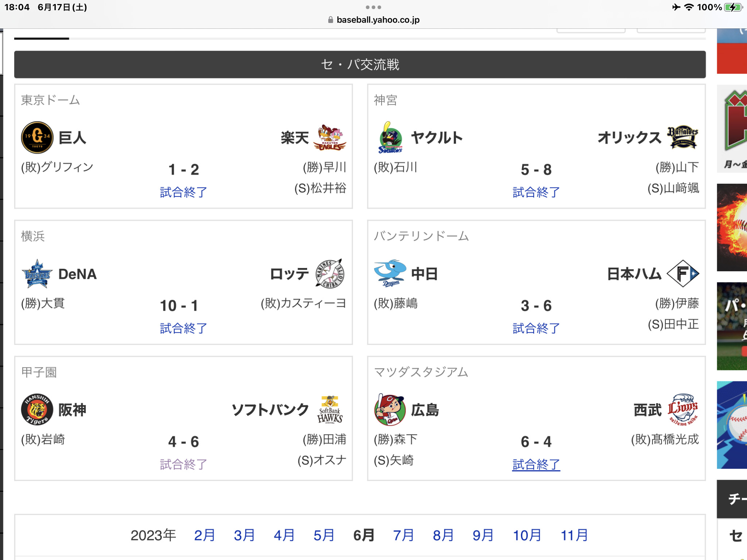Screen dimensions: 747x560
Task: Click the Seibu Lions logo
Action: click(682, 410)
